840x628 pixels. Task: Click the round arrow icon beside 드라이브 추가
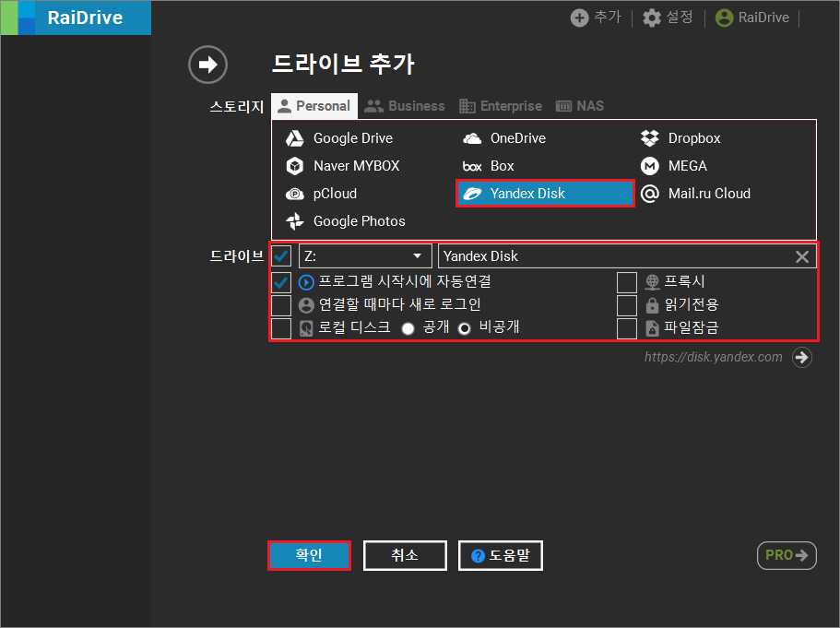(207, 65)
